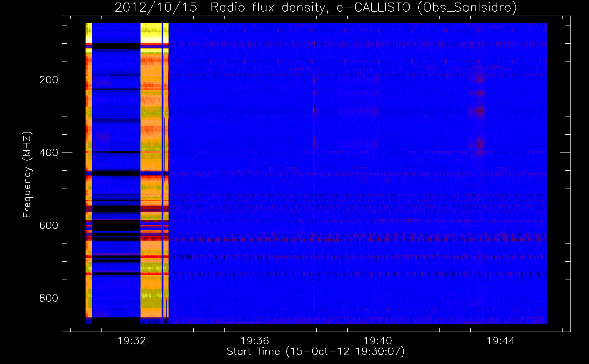Click the plot title 'Radio flux density, e-CALLISTO'
The width and height of the screenshot is (589, 364).
coord(311,7)
